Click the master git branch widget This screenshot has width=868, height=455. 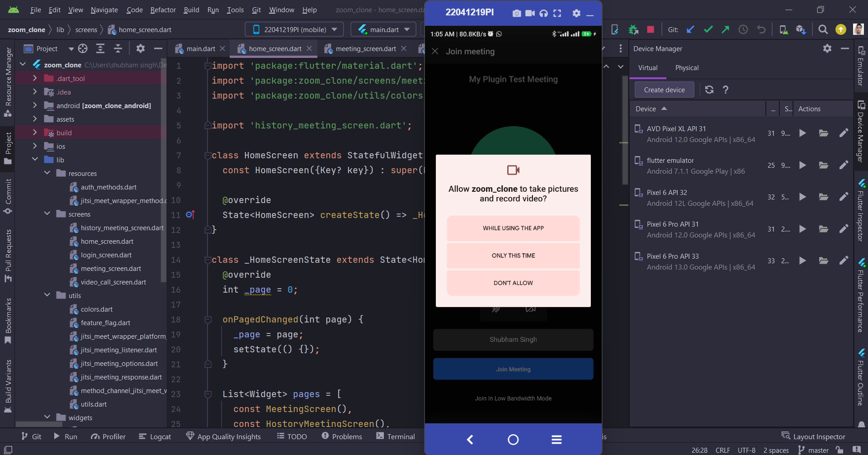(x=813, y=450)
